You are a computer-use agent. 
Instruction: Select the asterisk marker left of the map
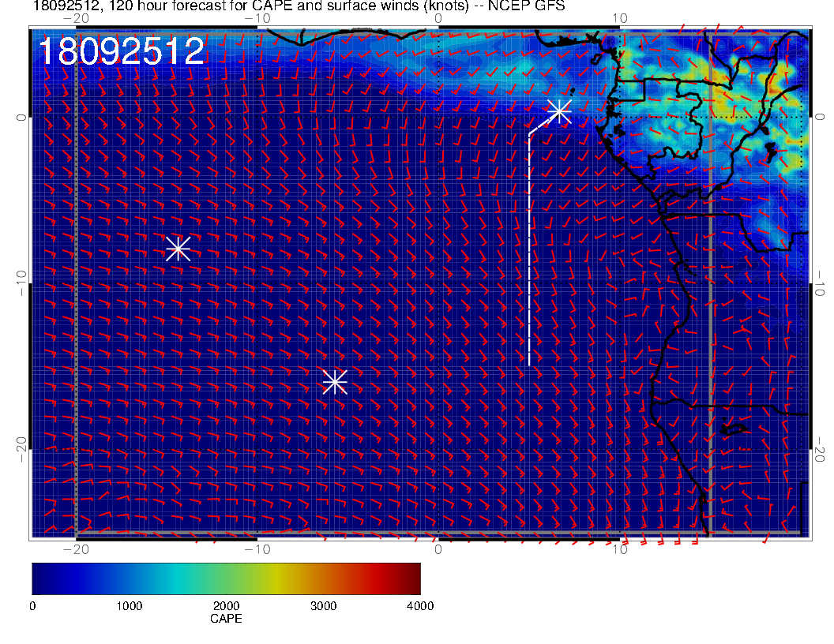click(x=178, y=249)
